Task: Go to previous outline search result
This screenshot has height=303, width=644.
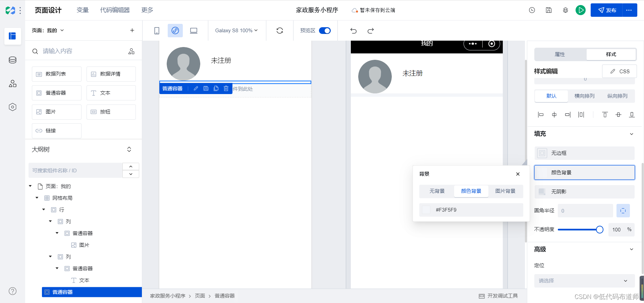Action: 131,167
